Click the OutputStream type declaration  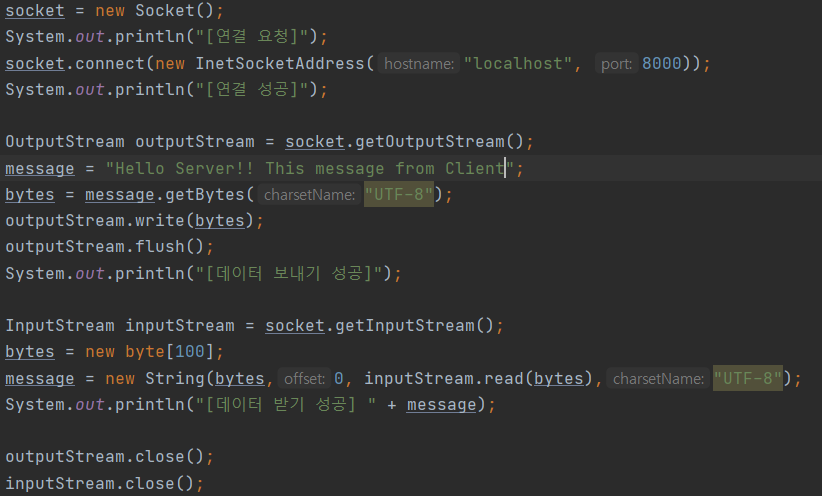65,142
